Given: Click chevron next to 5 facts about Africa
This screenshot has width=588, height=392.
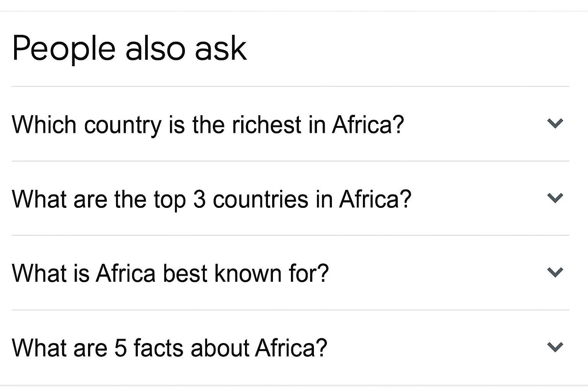Looking at the screenshot, I should pos(555,347).
